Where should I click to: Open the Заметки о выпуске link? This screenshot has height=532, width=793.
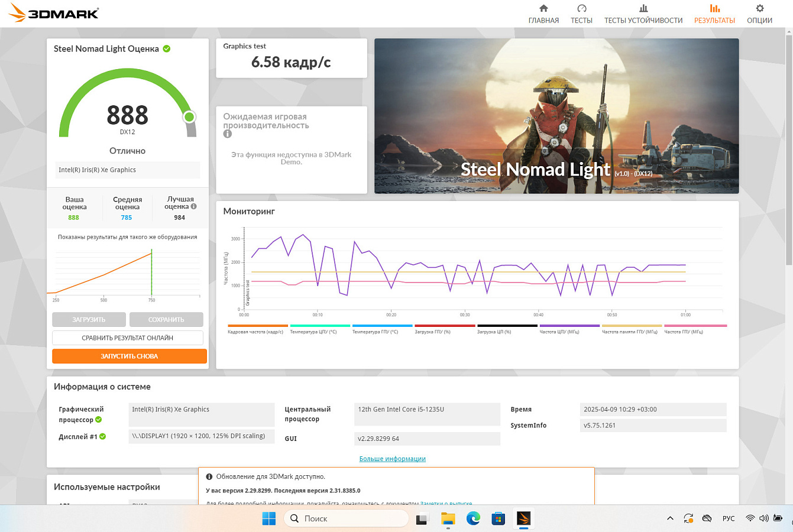[446, 504]
